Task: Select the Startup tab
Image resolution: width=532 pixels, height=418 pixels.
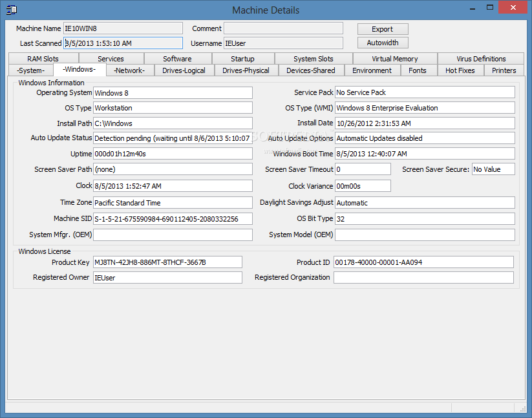Action: [242, 59]
